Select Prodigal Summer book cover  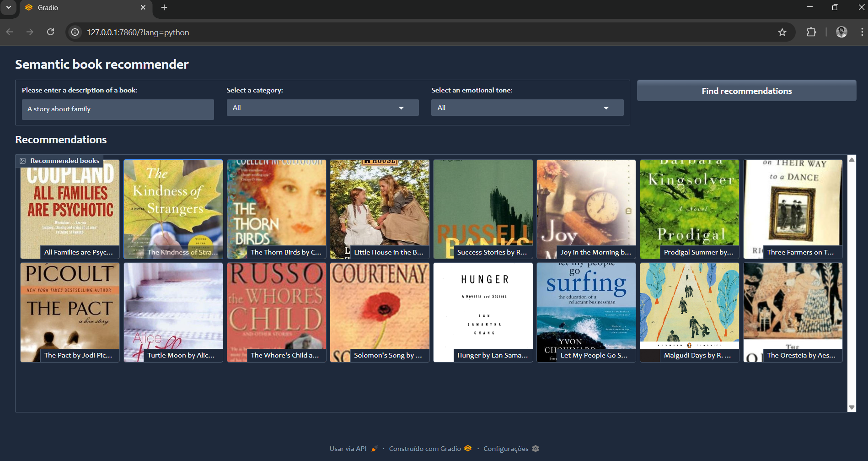(690, 209)
